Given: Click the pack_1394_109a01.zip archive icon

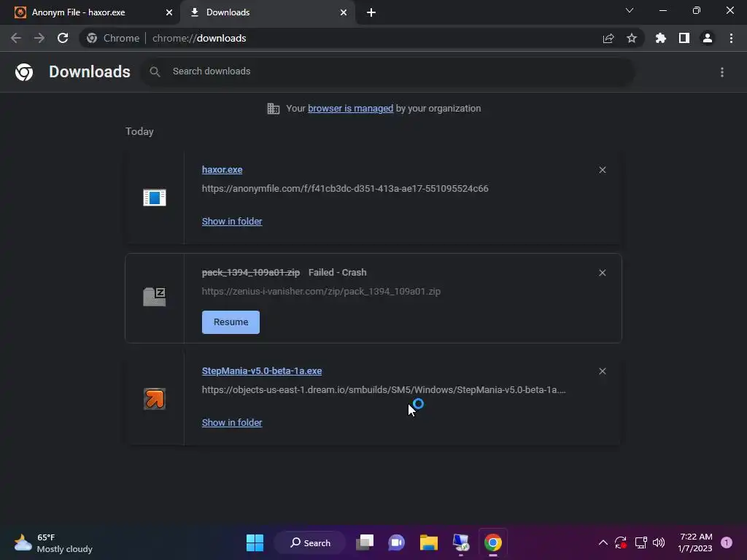Looking at the screenshot, I should [155, 297].
